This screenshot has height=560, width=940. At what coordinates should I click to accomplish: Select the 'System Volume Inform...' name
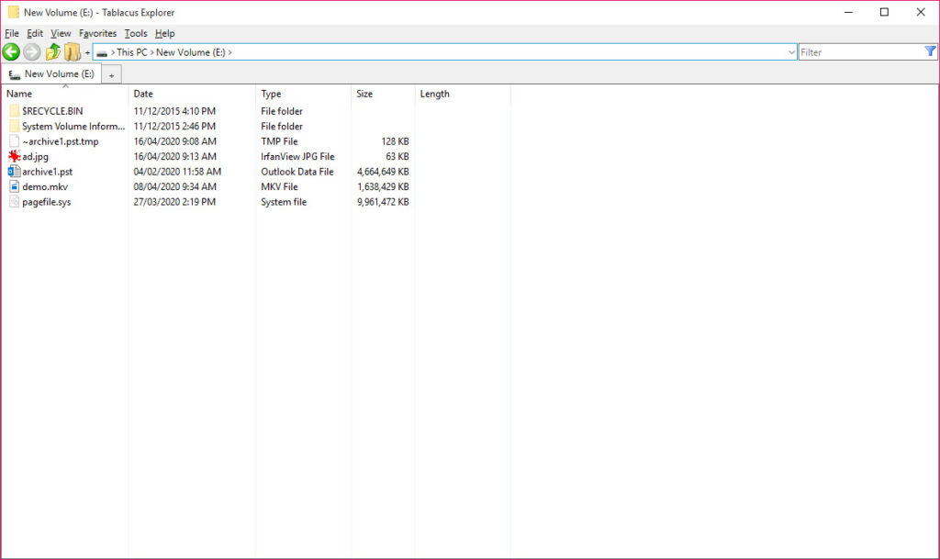pos(73,126)
